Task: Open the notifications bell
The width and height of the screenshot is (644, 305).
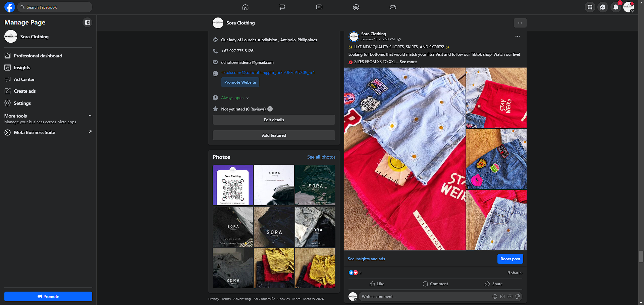Action: click(x=616, y=7)
